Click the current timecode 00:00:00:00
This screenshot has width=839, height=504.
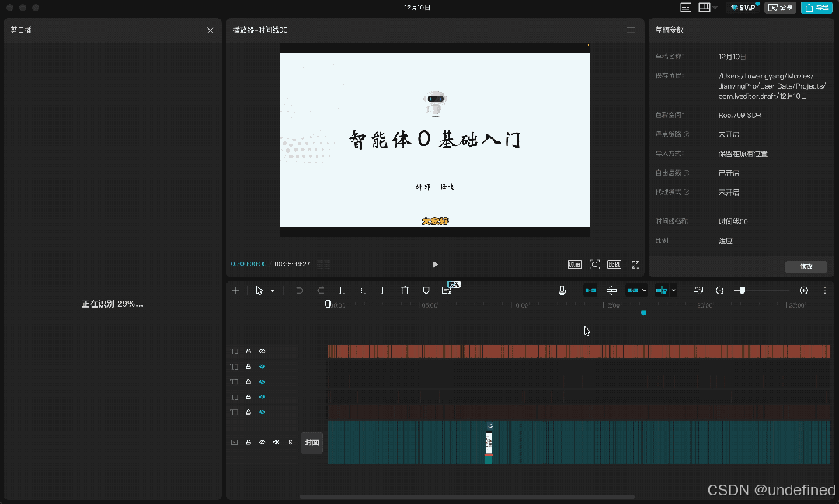(x=249, y=264)
